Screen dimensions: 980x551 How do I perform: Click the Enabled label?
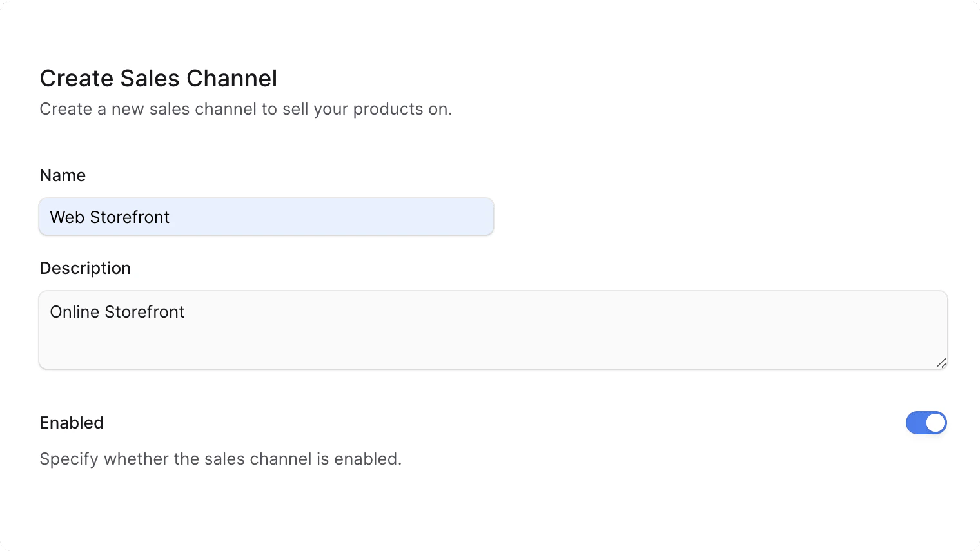tap(72, 423)
